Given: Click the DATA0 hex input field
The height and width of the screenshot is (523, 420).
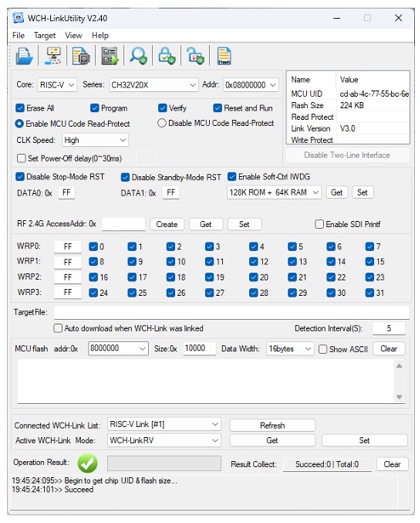Looking at the screenshot, I should (x=66, y=192).
